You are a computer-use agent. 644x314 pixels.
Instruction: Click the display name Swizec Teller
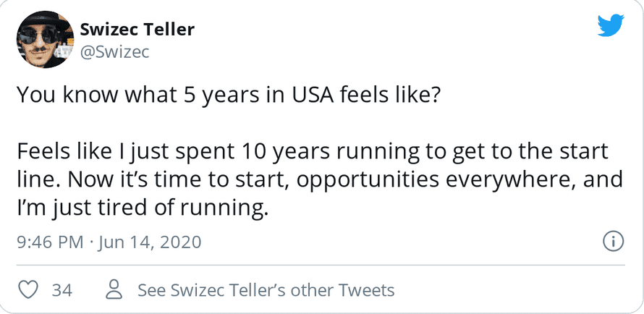137,30
